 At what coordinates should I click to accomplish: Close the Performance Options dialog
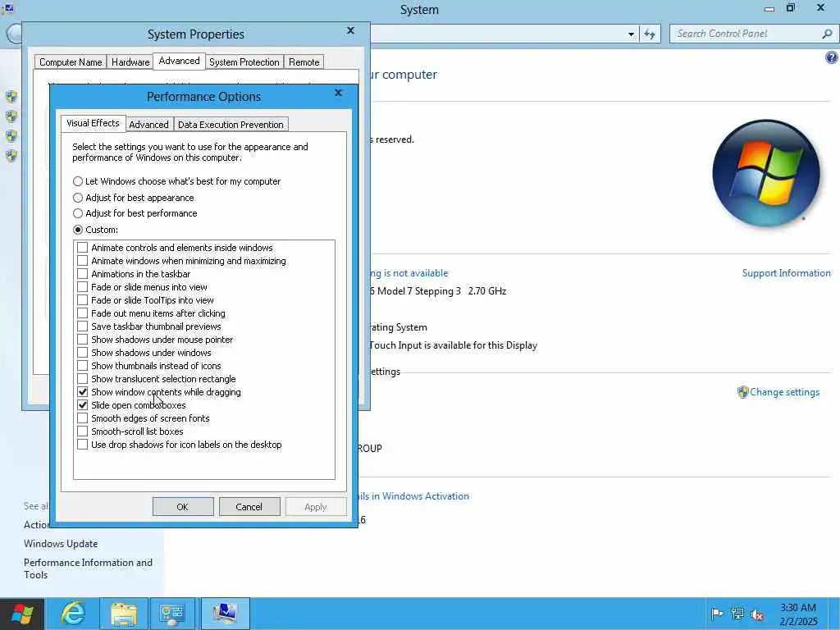pyautogui.click(x=338, y=94)
